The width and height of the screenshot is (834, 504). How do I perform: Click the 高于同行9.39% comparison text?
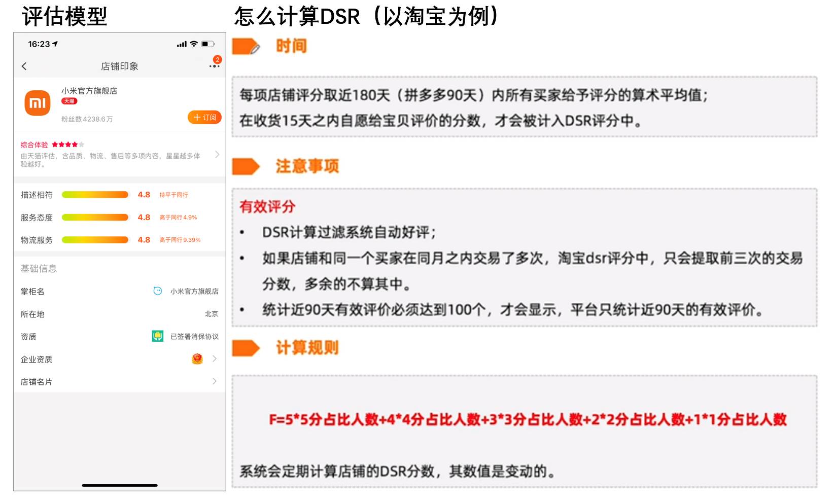pos(180,240)
